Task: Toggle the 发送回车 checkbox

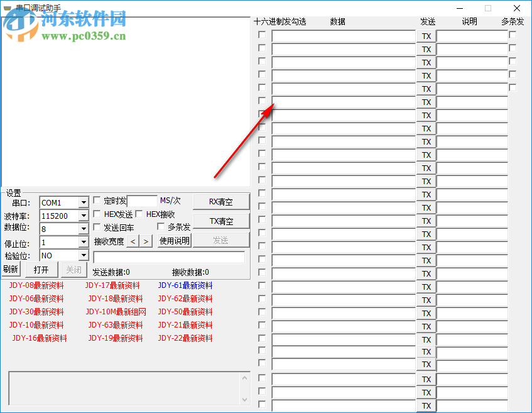Action: [x=96, y=227]
